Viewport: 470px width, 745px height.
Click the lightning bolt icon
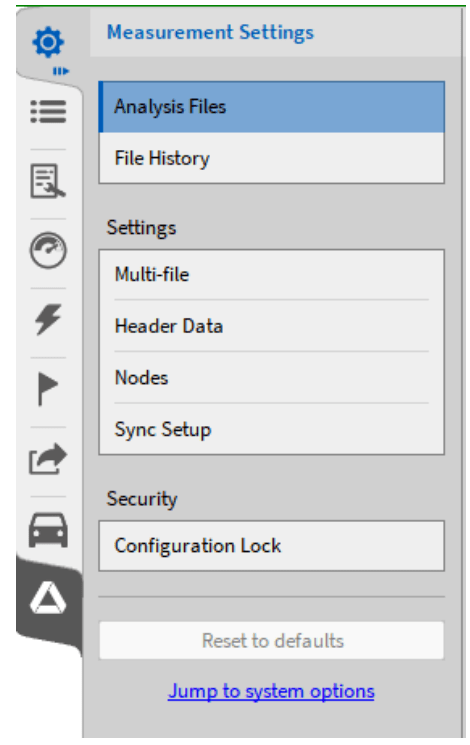click(x=48, y=319)
